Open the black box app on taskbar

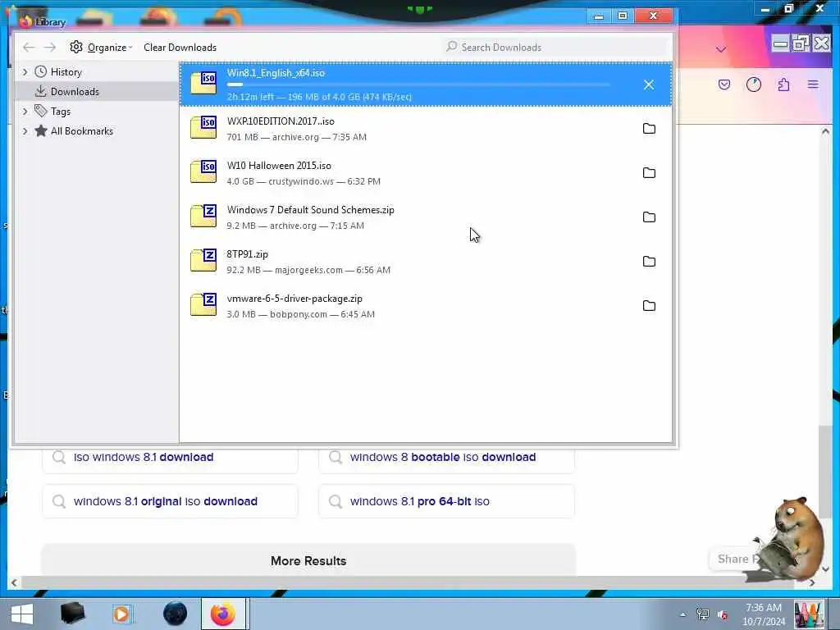[x=73, y=614]
